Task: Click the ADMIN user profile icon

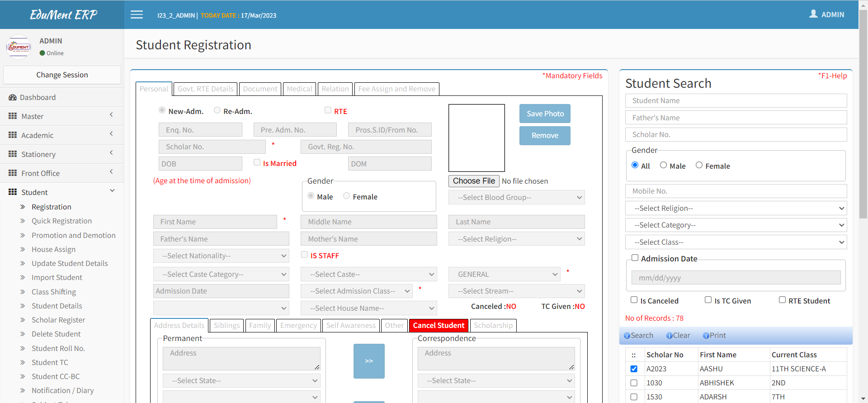Action: tap(813, 14)
